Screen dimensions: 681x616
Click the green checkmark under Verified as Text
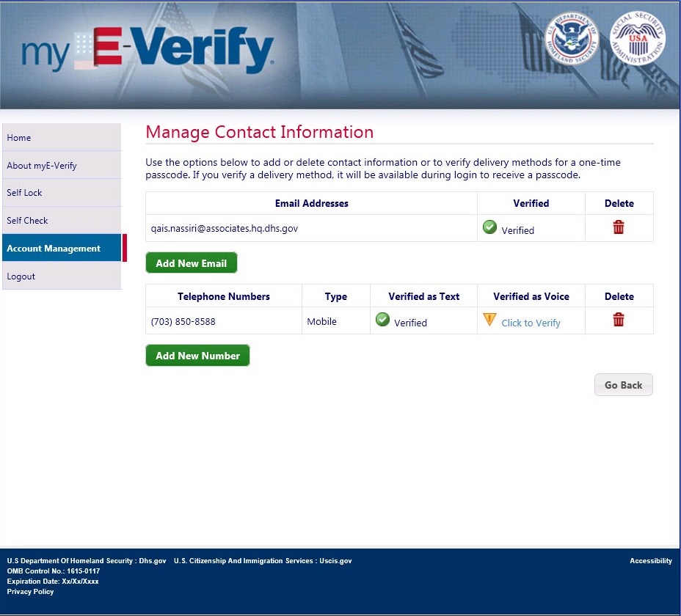pyautogui.click(x=382, y=319)
